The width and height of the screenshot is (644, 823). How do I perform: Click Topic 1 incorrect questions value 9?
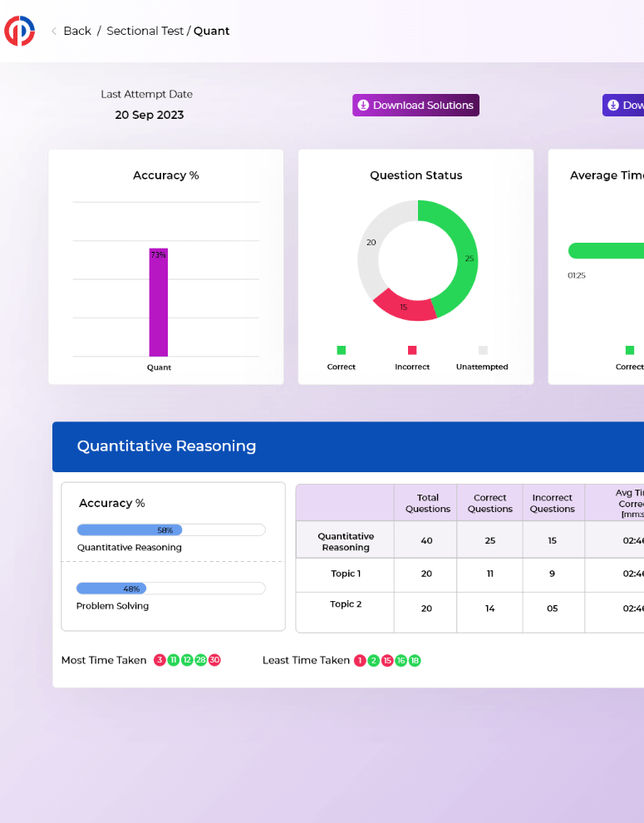click(552, 574)
